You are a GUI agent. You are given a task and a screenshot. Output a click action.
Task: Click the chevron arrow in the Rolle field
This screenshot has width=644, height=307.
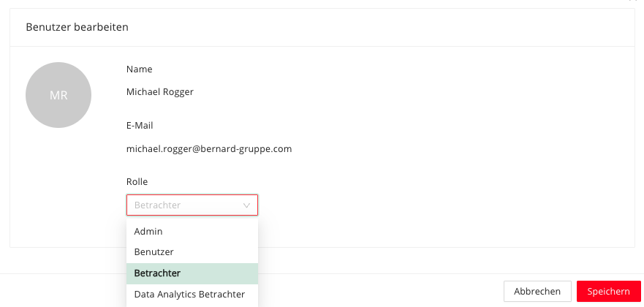(x=246, y=205)
